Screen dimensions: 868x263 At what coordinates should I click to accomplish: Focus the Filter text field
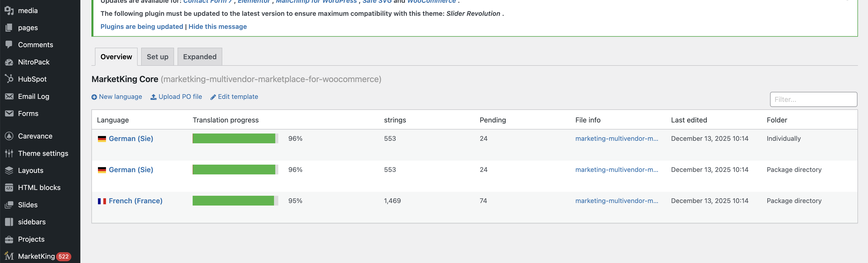point(813,99)
